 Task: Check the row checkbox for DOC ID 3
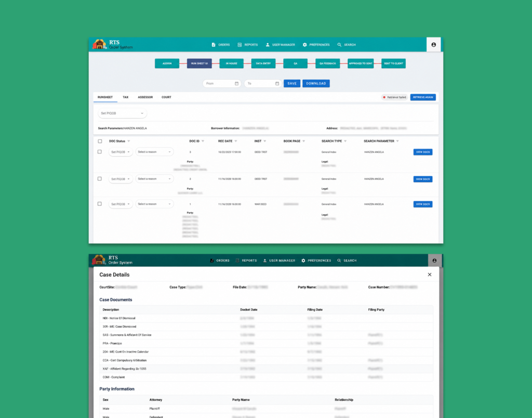[x=99, y=152]
